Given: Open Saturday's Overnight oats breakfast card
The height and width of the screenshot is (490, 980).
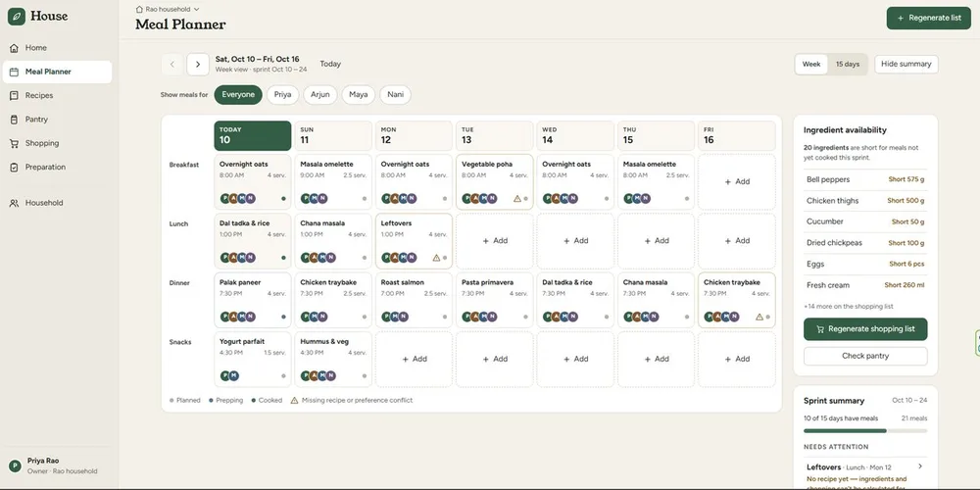Looking at the screenshot, I should [x=253, y=182].
